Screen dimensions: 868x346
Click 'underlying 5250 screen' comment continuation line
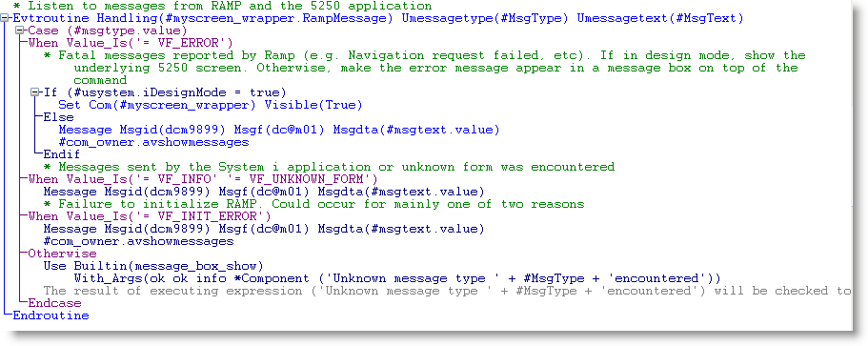(435, 68)
